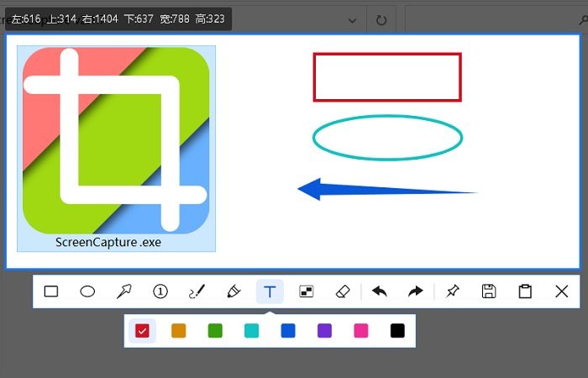This screenshot has height=378, width=588.
Task: Pick the numbered marker tool
Action: (160, 291)
